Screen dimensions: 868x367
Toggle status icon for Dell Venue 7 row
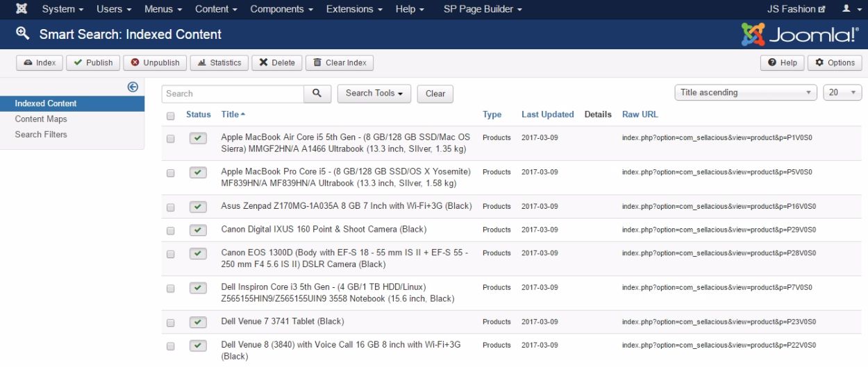click(x=198, y=323)
